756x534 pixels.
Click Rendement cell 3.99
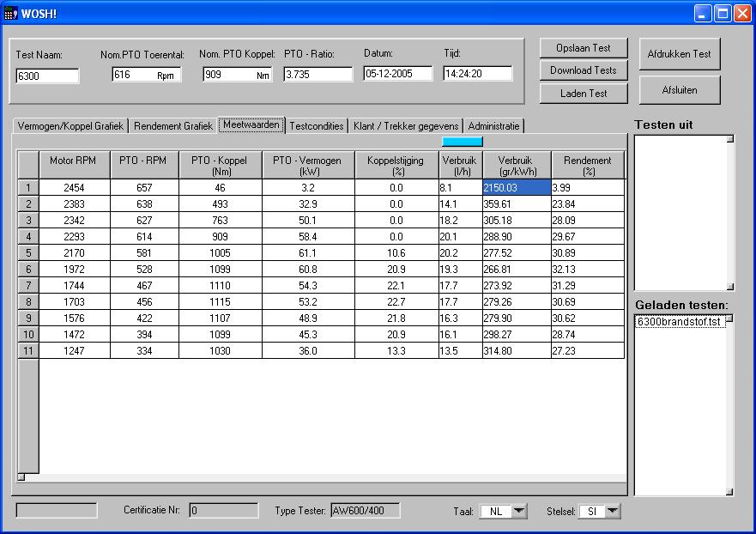[x=588, y=188]
